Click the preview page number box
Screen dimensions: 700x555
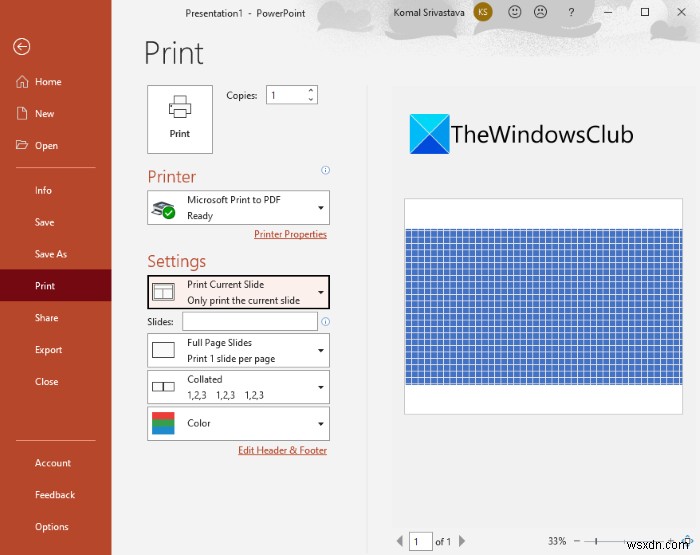420,542
